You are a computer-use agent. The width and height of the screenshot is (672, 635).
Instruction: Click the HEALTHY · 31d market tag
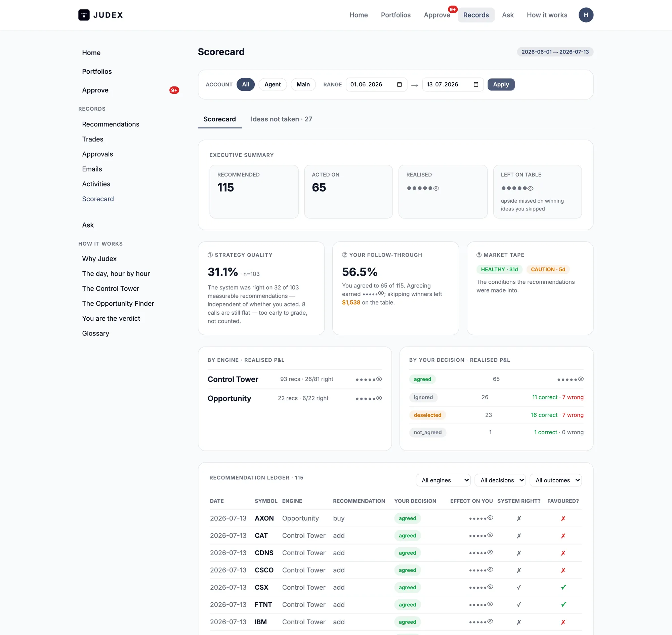499,270
